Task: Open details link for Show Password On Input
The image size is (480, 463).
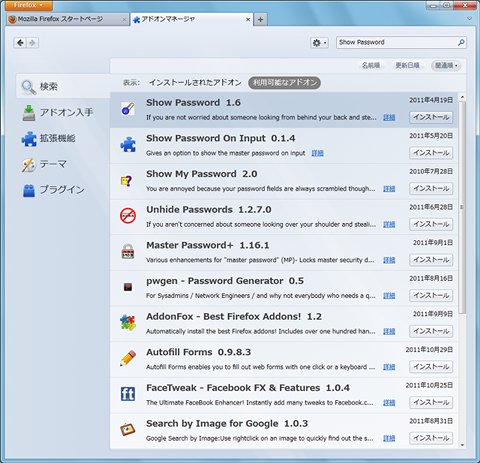Action: pyautogui.click(x=317, y=153)
